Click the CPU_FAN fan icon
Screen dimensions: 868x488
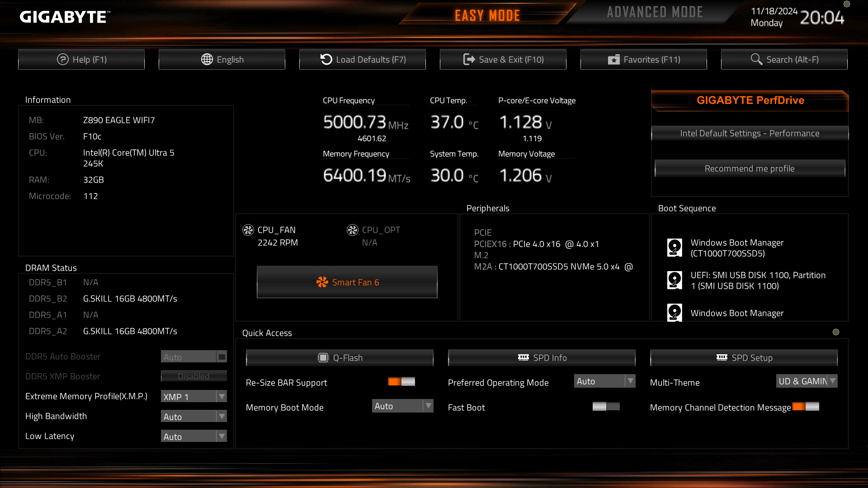click(x=248, y=230)
